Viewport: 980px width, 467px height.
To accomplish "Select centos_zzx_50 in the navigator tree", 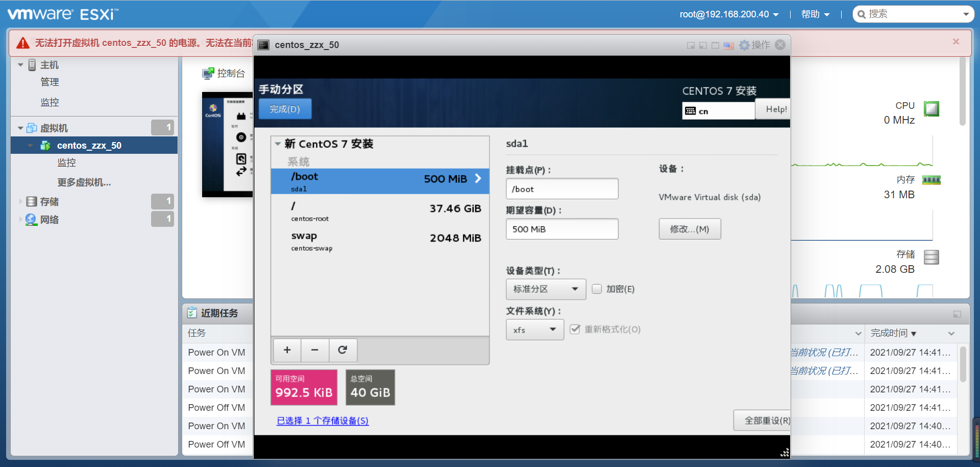I will (x=94, y=146).
